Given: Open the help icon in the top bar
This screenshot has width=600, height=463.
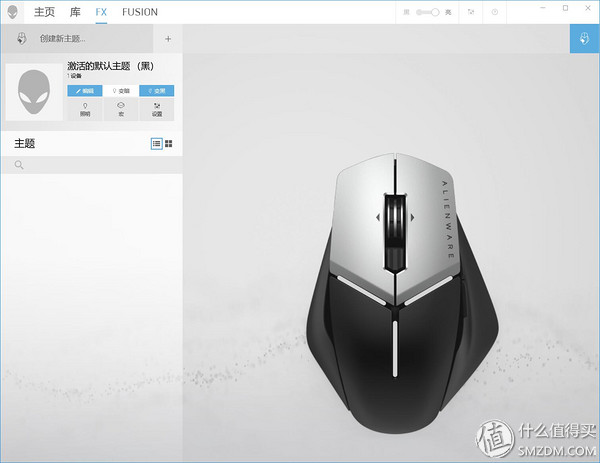Looking at the screenshot, I should coord(495,12).
